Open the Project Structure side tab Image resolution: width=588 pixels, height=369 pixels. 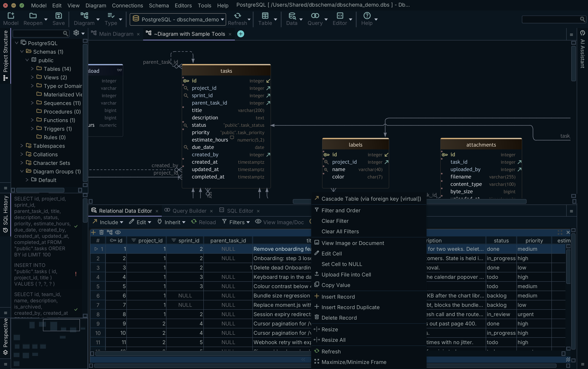(5, 55)
